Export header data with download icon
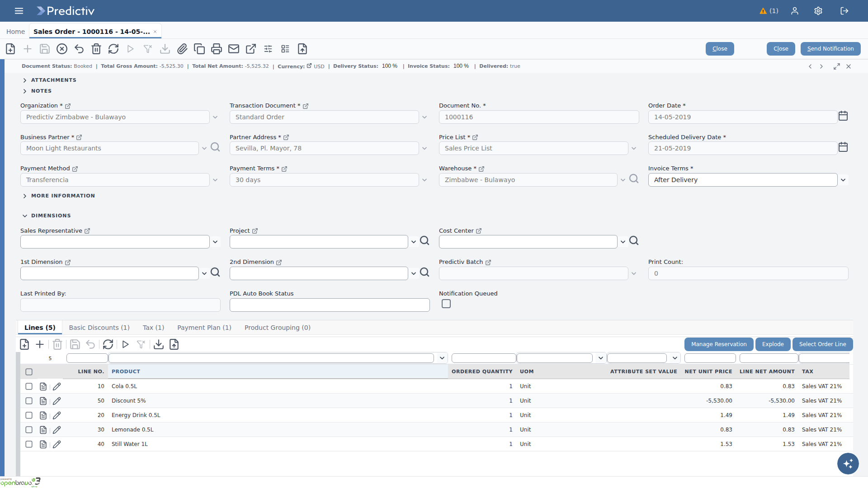This screenshot has height=488, width=868. (x=165, y=49)
